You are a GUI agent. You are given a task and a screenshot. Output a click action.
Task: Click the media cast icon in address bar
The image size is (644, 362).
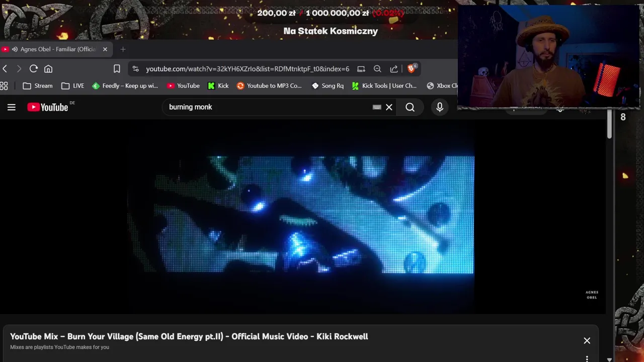(361, 69)
